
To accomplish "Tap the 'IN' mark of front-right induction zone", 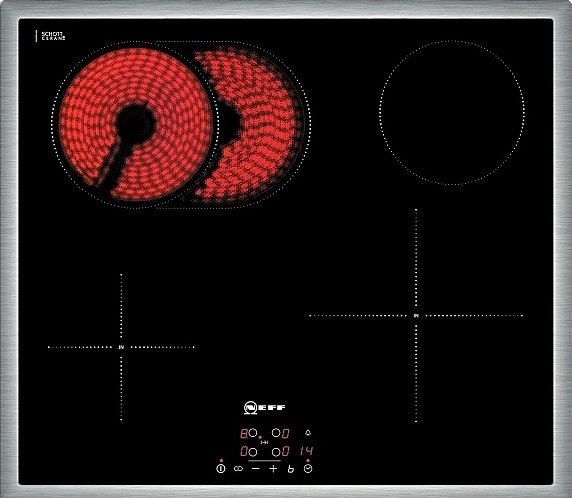I will point(416,316).
